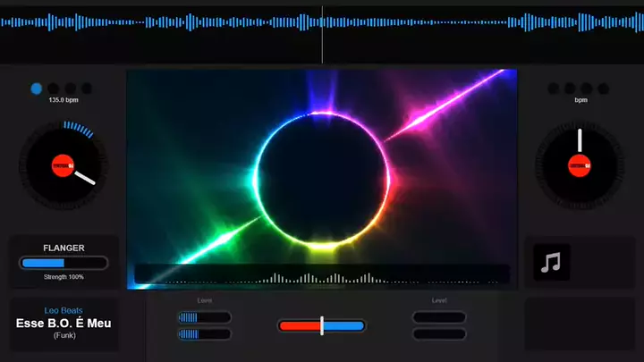This screenshot has width=644, height=362.
Task: Set the upper left Level slider
Action: point(205,317)
